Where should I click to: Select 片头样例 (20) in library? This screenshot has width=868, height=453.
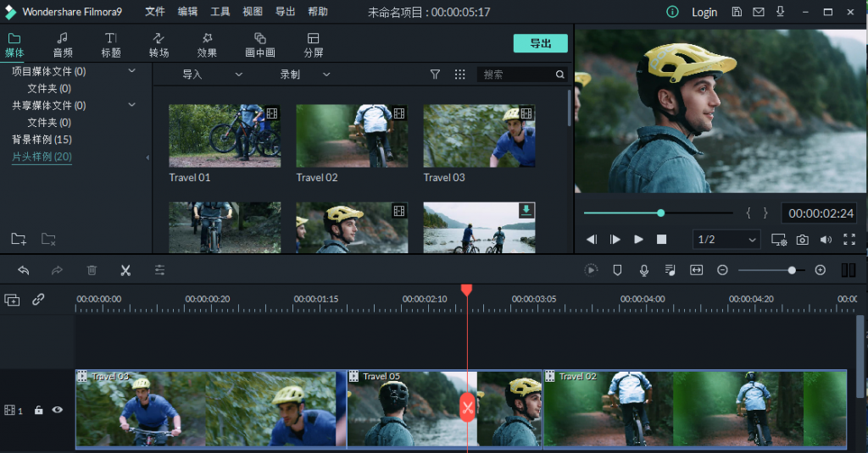tap(42, 157)
